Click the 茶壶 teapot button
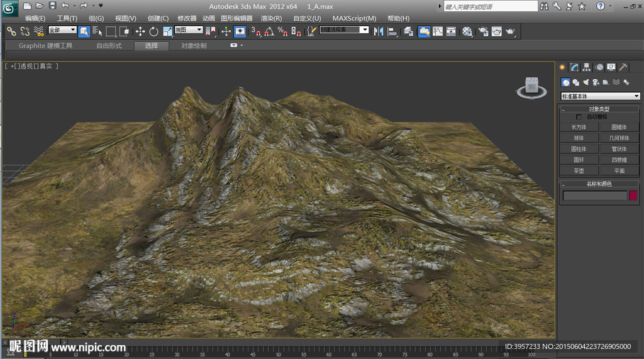The height and width of the screenshot is (359, 644). (579, 170)
